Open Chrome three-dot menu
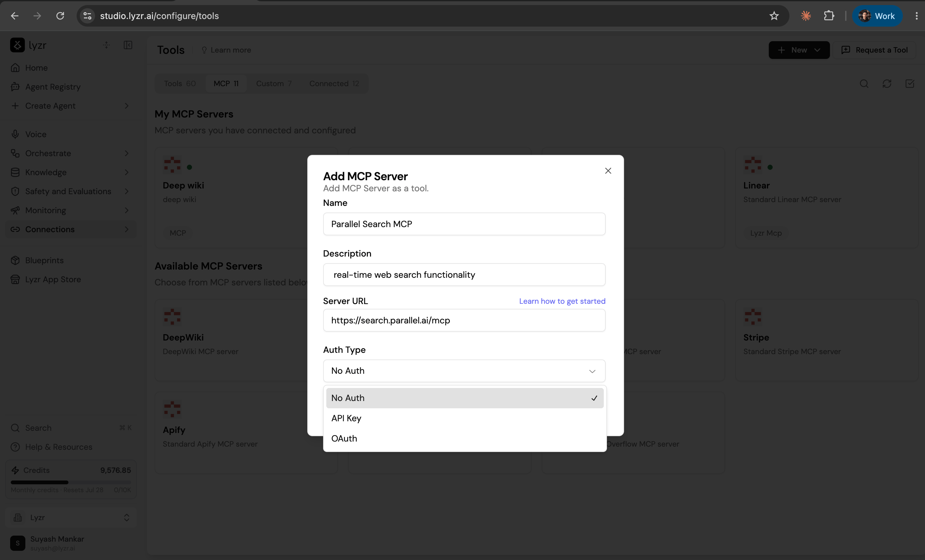Viewport: 925px width, 560px height. click(x=916, y=16)
